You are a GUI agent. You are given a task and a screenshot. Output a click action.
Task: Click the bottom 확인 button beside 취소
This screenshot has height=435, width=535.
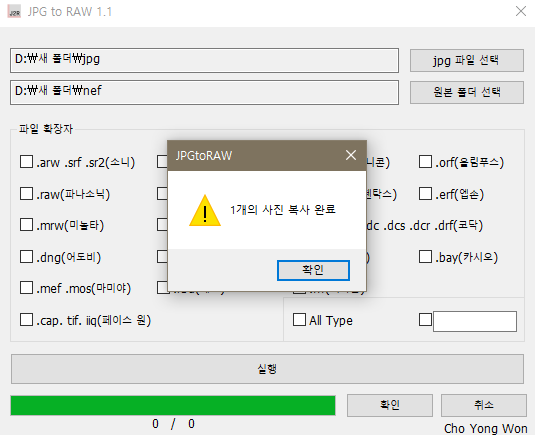point(390,405)
